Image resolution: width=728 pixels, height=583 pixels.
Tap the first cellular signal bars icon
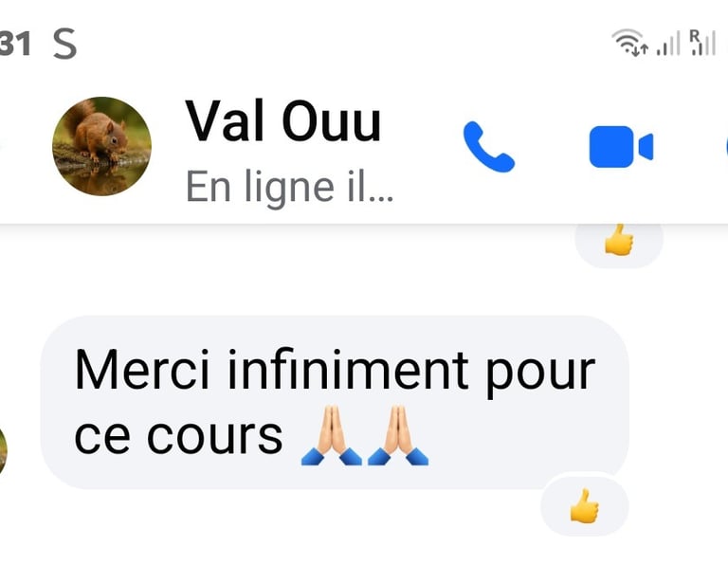[x=668, y=44]
